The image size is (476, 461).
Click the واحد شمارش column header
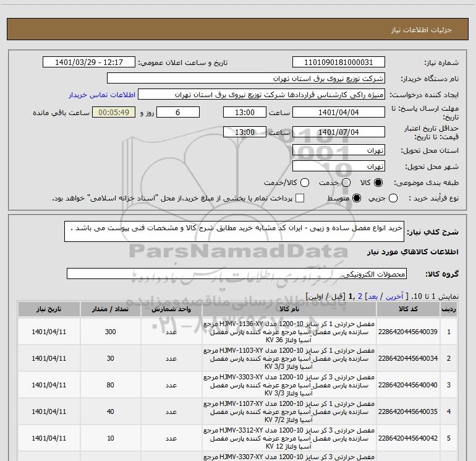click(171, 309)
